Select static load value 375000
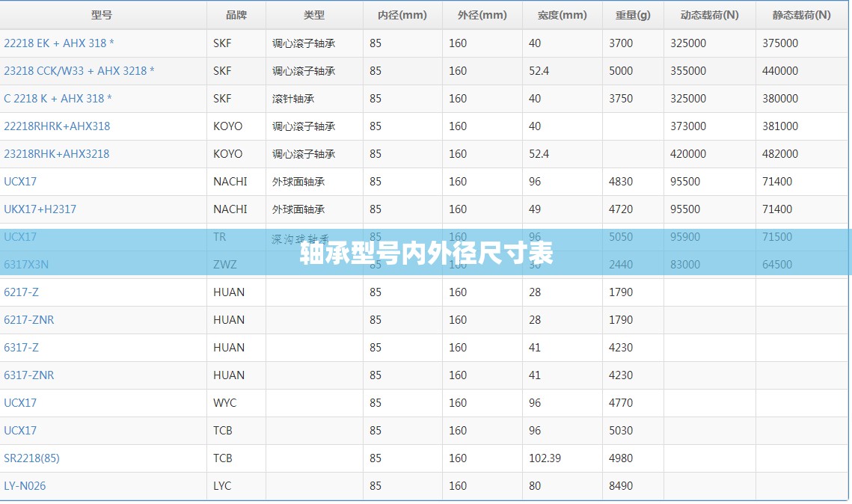The height and width of the screenshot is (504, 852). point(780,43)
